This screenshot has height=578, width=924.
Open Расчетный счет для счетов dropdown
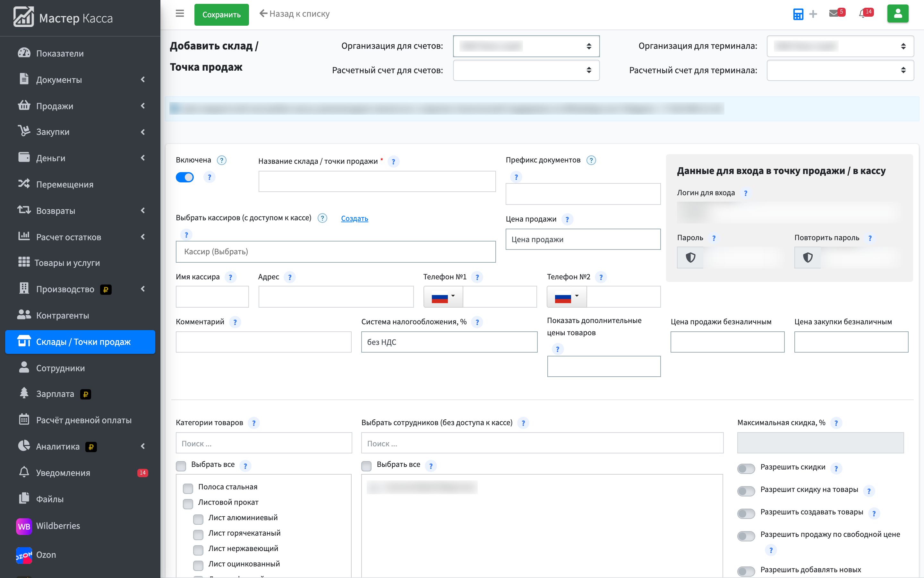(x=526, y=70)
